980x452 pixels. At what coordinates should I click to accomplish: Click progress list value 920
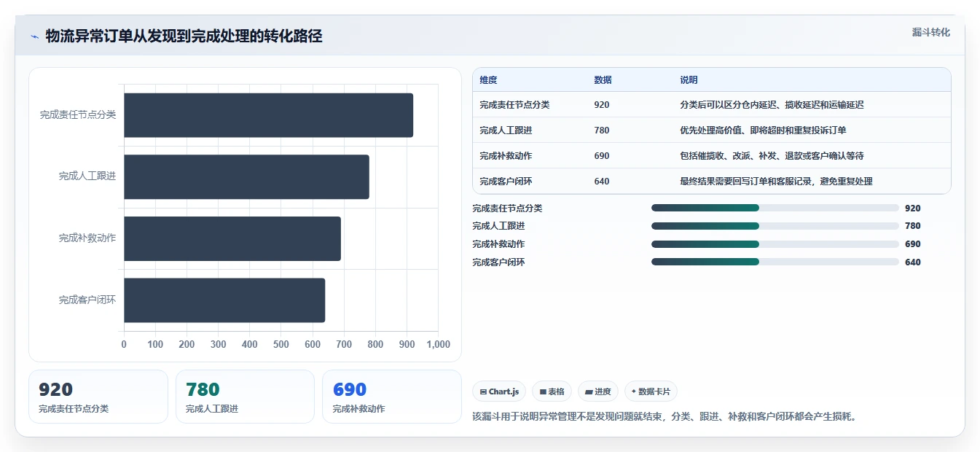(x=913, y=209)
